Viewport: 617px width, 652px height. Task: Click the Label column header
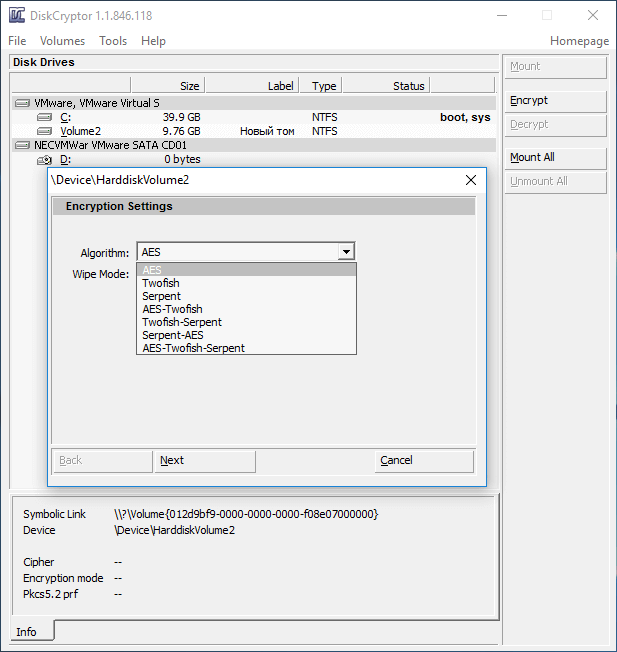click(252, 86)
